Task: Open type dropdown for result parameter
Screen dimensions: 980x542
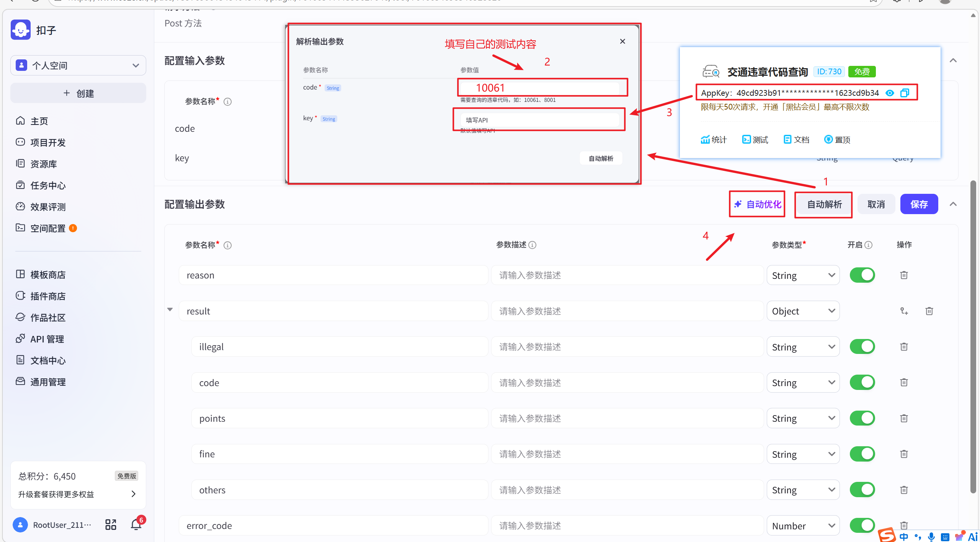Action: (803, 311)
